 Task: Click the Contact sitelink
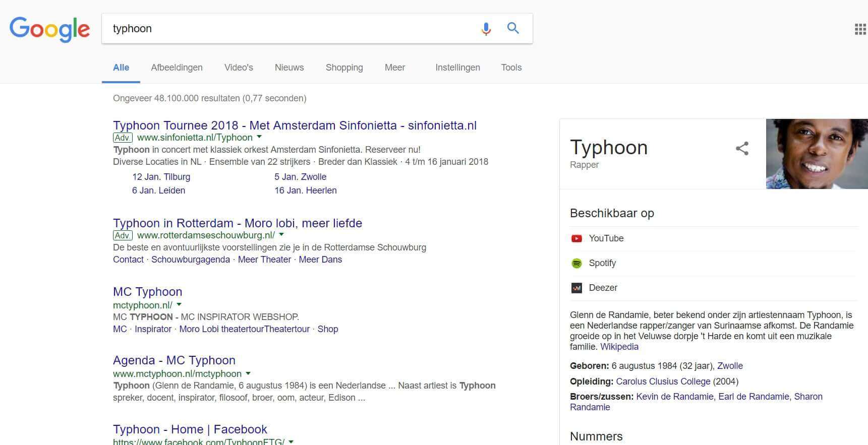coord(128,260)
